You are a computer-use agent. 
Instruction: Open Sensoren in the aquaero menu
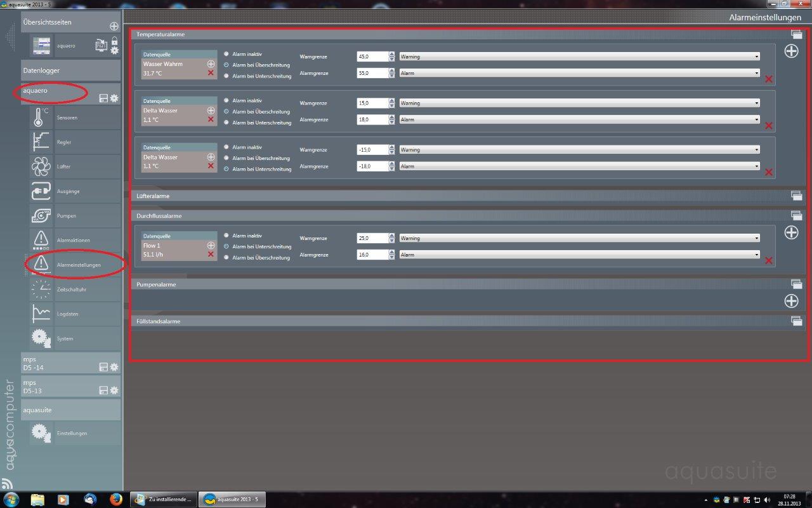click(x=74, y=117)
